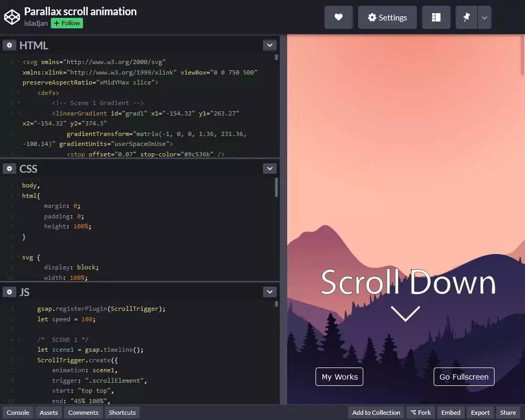Switch to the Assets panel
The image size is (525, 420).
coord(48,413)
